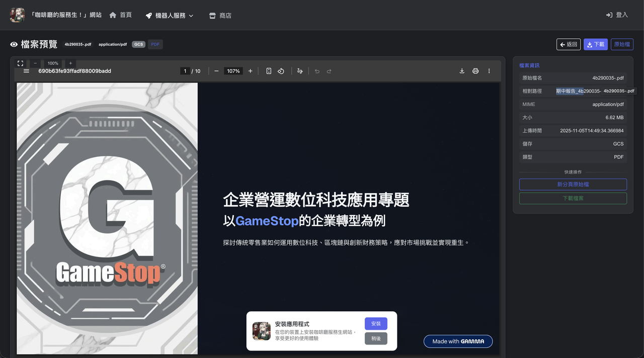
Task: Rotate the PDF with the rotate icon
Action: [x=281, y=71]
